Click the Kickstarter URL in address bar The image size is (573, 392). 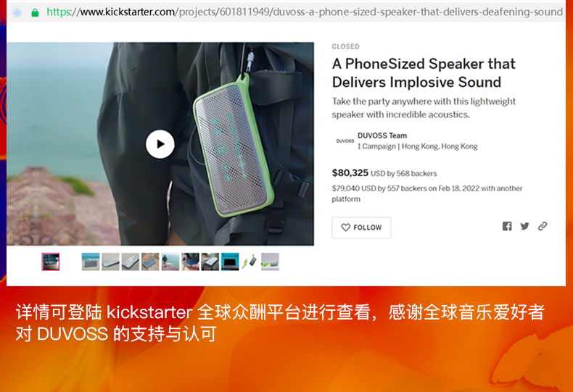pyautogui.click(x=305, y=12)
